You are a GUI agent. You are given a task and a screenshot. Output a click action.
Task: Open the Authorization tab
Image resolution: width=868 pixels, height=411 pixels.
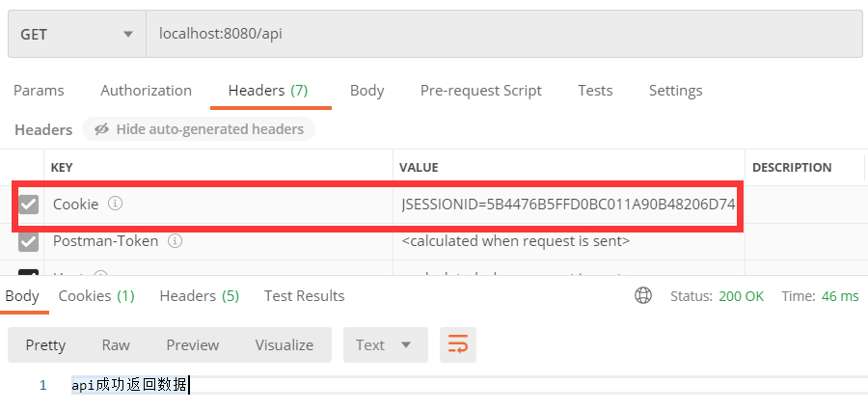point(147,91)
